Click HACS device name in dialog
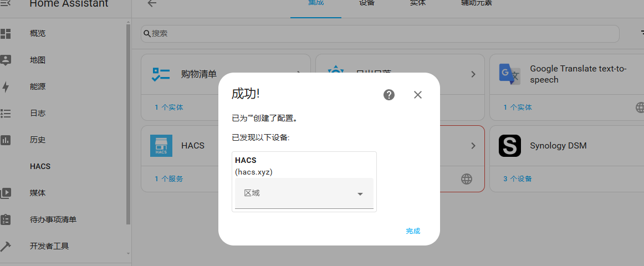Screen dimensions: 644x266 coord(246,161)
